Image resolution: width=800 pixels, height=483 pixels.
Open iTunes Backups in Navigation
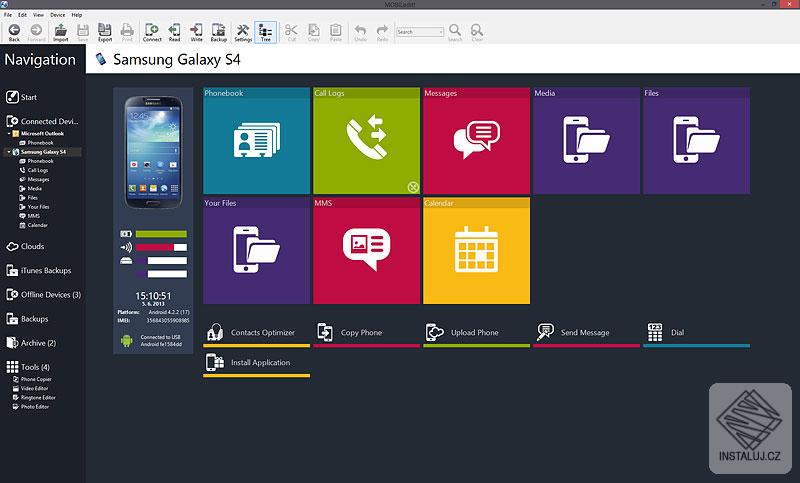pos(38,270)
